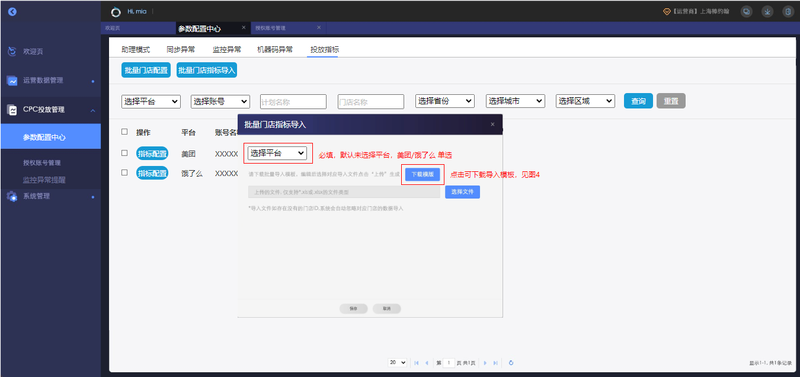
Task: Click the 重置 reset button
Action: point(671,101)
